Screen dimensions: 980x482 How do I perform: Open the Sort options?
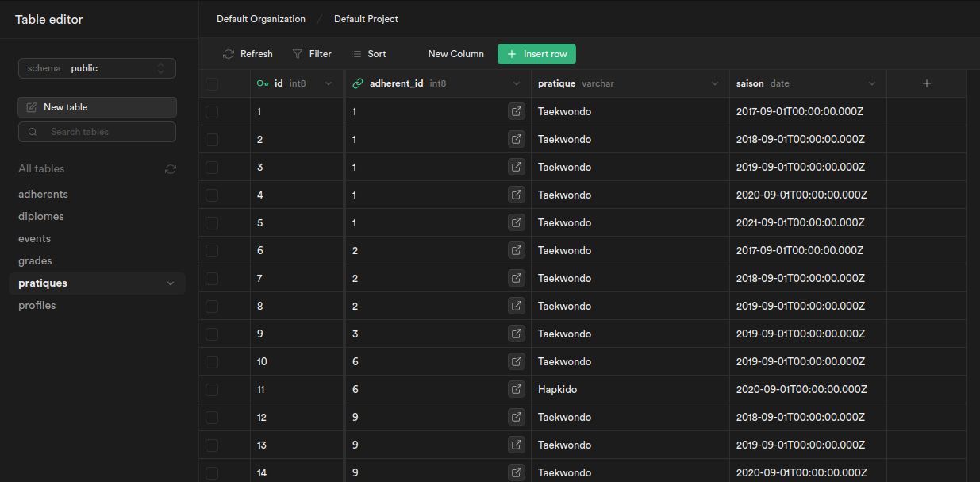tap(368, 54)
